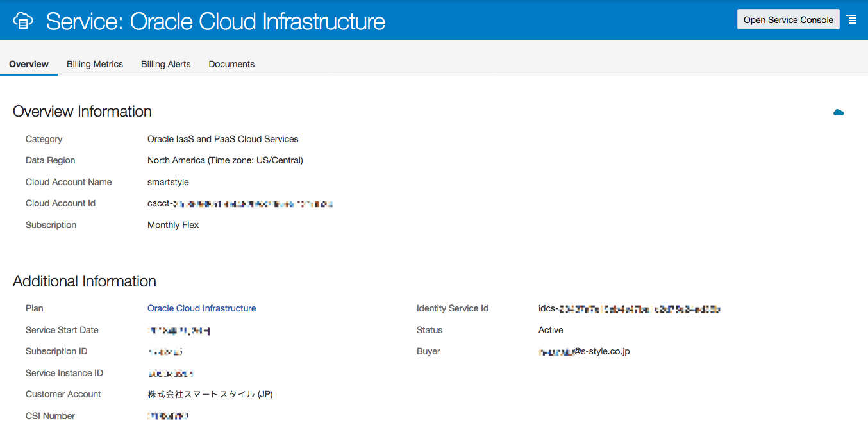
Task: Click the blurred Subscription ID value
Action: pos(165,352)
